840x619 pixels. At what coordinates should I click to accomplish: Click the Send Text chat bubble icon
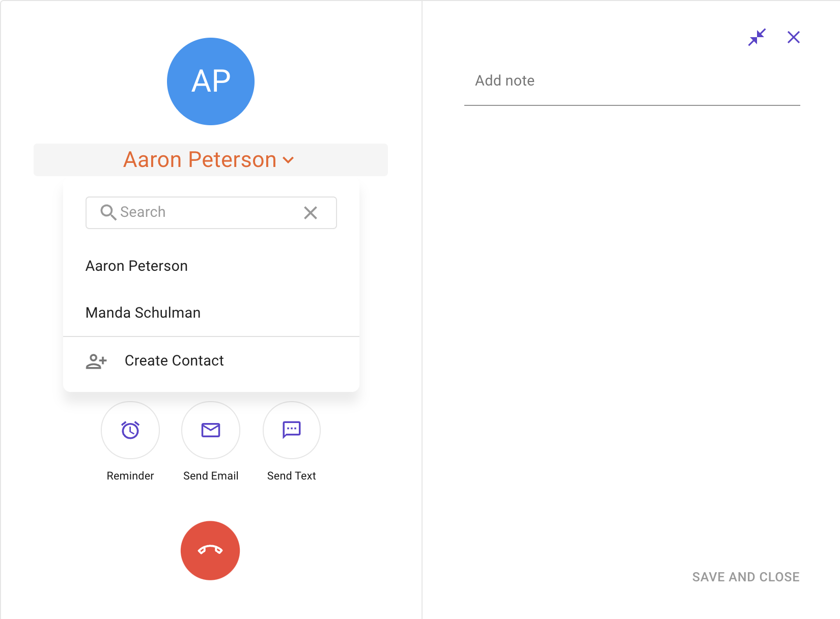(292, 430)
